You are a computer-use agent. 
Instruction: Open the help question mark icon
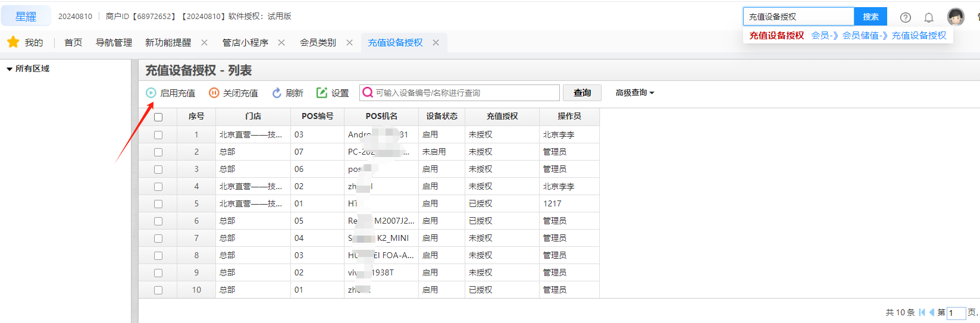coord(906,17)
